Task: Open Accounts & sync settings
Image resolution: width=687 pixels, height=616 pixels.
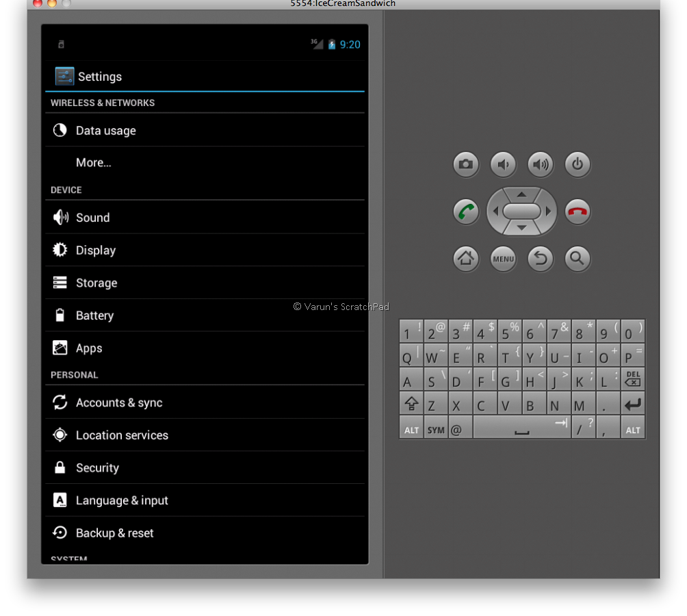Action: click(x=205, y=402)
